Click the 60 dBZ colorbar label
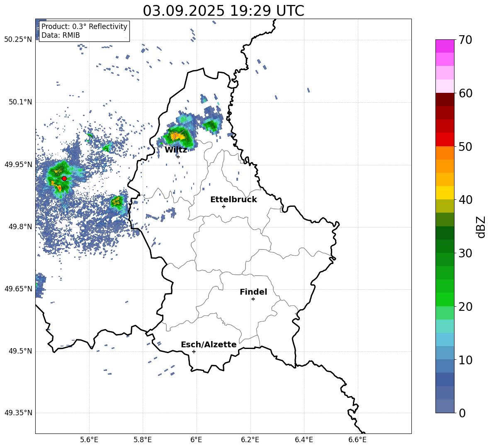The width and height of the screenshot is (491, 448). tap(465, 93)
